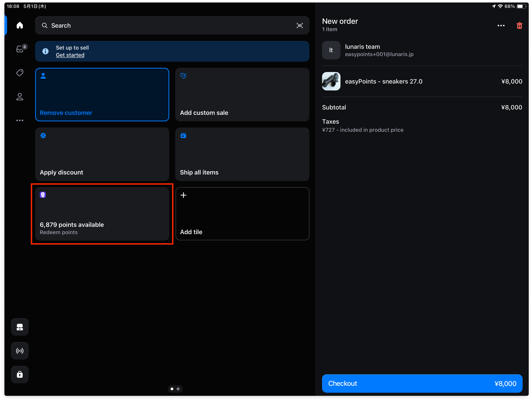Click the customer initials avatar 'lt'
532x401 pixels.
point(331,50)
